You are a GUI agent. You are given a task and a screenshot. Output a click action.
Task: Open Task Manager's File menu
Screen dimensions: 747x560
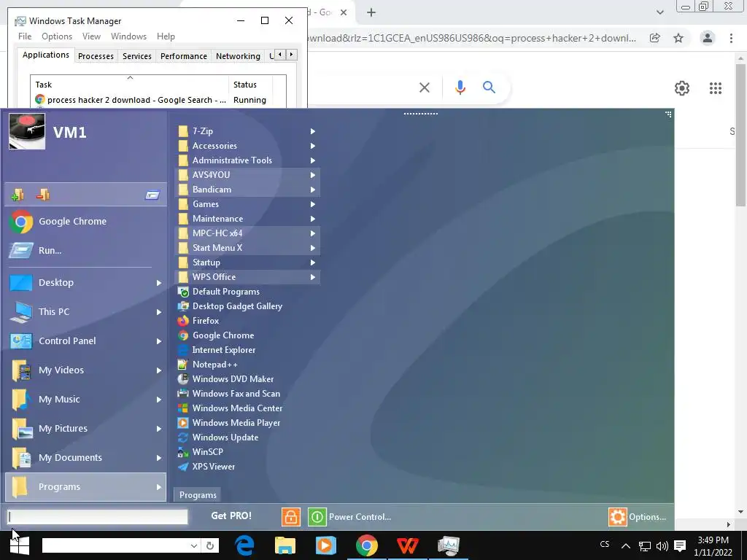[25, 36]
